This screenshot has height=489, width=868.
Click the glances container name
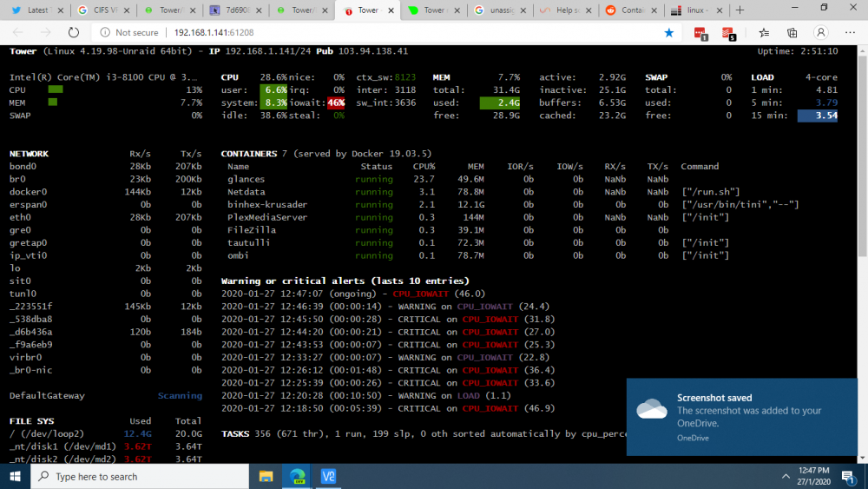tap(246, 179)
